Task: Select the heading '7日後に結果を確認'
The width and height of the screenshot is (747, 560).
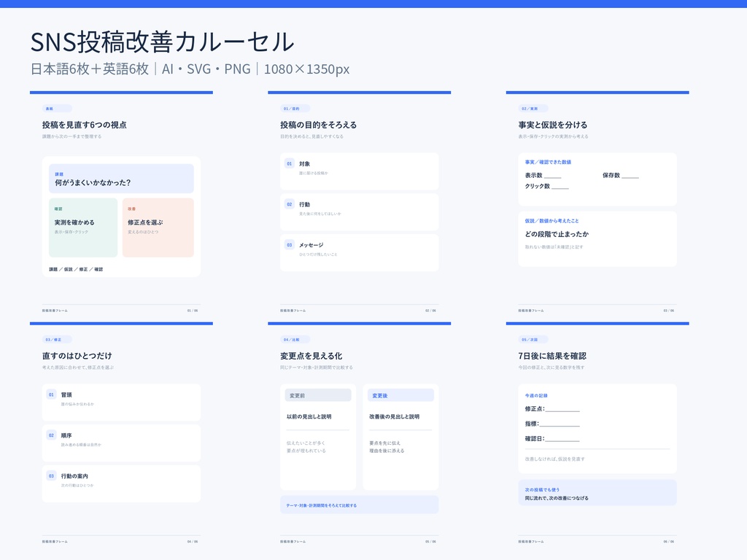Action: click(x=552, y=356)
